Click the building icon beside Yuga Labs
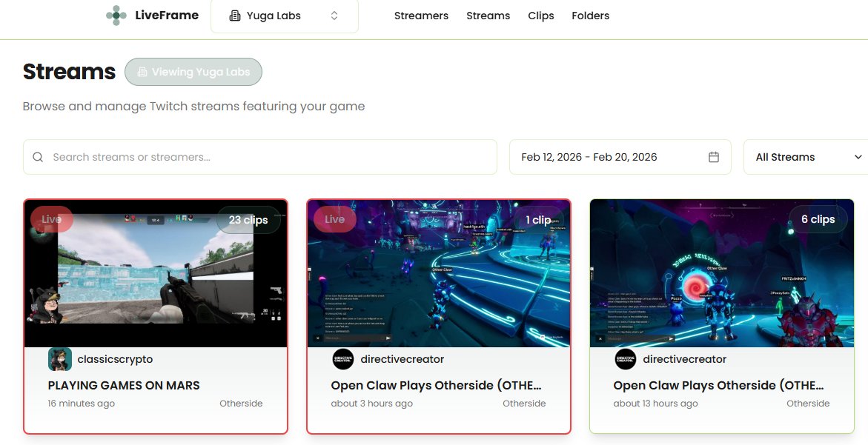This screenshot has width=868, height=445. (235, 16)
